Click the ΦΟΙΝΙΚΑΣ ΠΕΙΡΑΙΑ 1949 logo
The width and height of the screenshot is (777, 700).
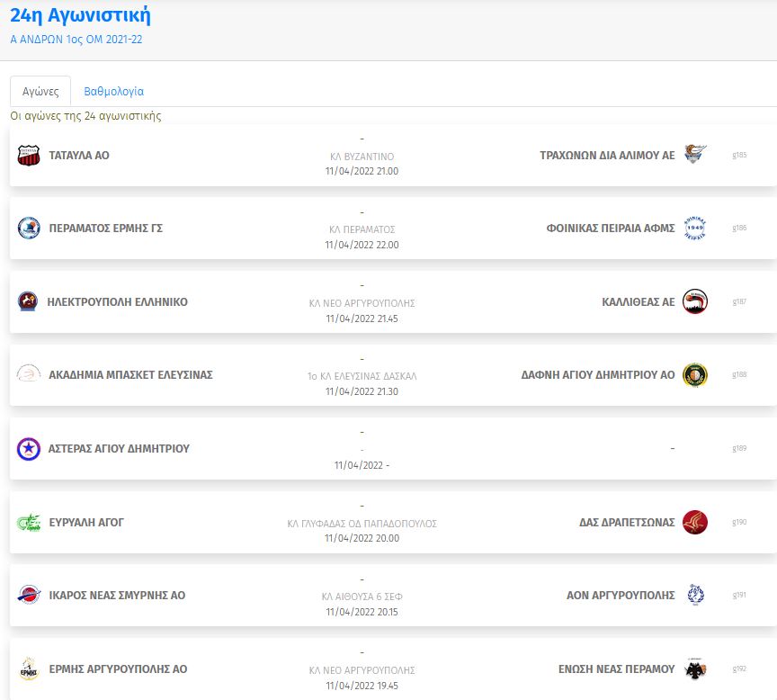694,228
